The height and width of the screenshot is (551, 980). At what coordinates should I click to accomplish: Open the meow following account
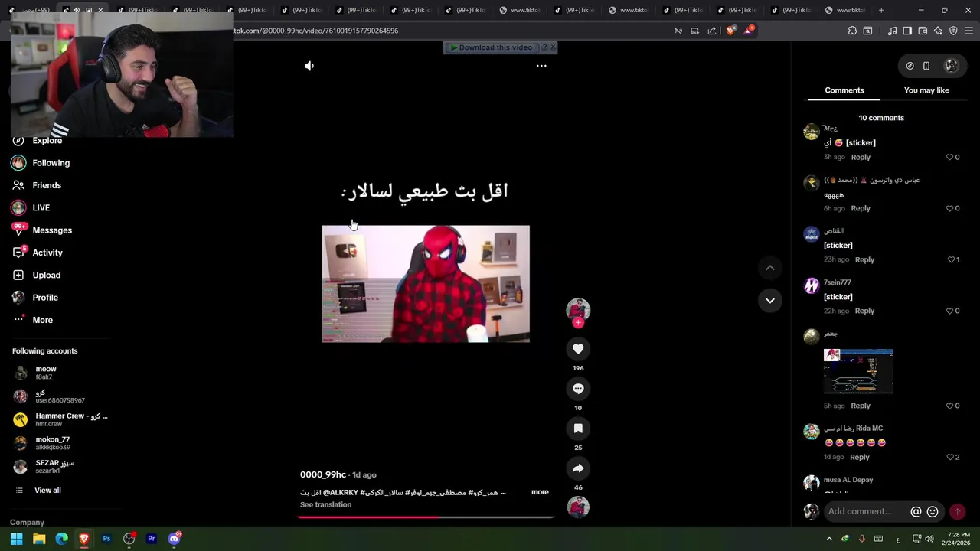46,373
